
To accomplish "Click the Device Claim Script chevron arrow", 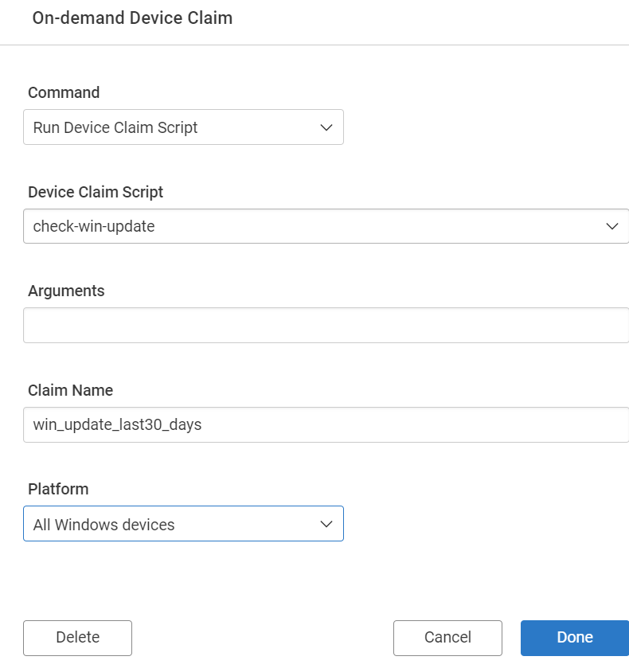I will point(613,226).
